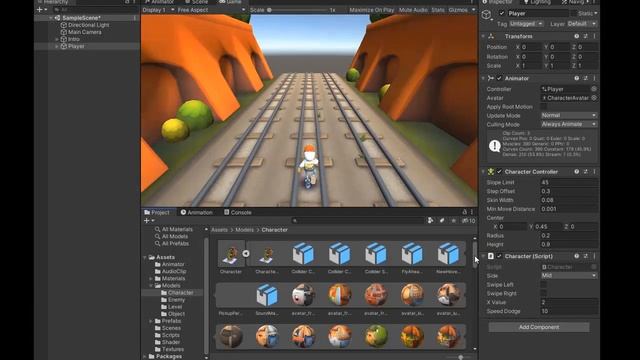This screenshot has width=640, height=360.
Task: Click Project search input field
Action: [358, 221]
